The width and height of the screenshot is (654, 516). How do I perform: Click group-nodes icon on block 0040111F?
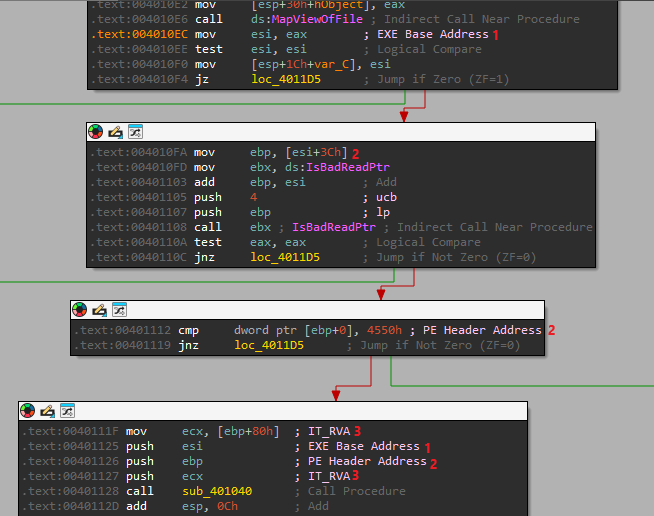67,410
